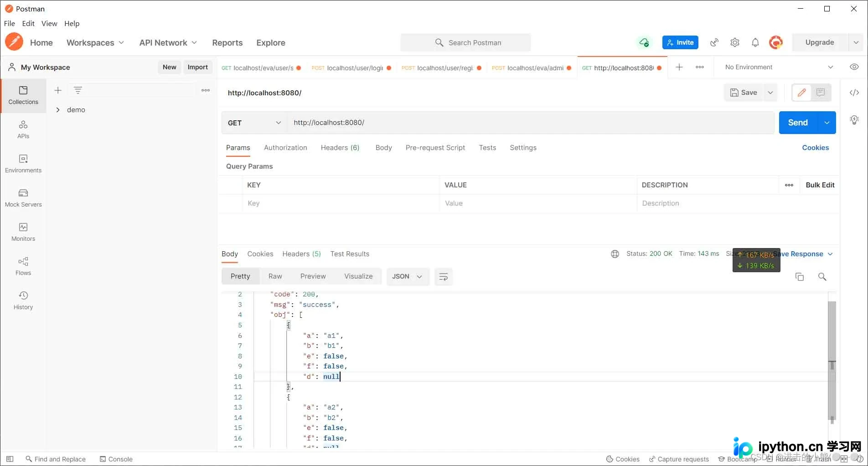Image resolution: width=868 pixels, height=466 pixels.
Task: Open the HTTP method GET dropdown
Action: click(254, 123)
